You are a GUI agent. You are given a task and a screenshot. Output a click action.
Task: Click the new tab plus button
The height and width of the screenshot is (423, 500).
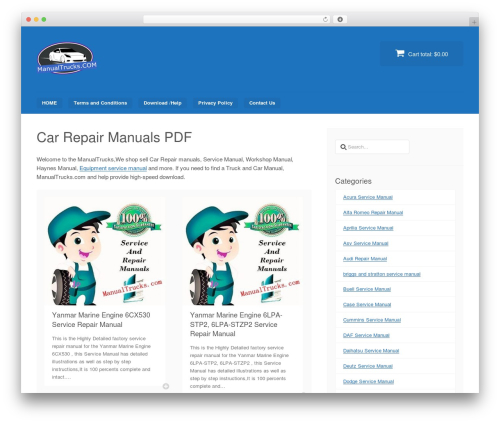(474, 22)
